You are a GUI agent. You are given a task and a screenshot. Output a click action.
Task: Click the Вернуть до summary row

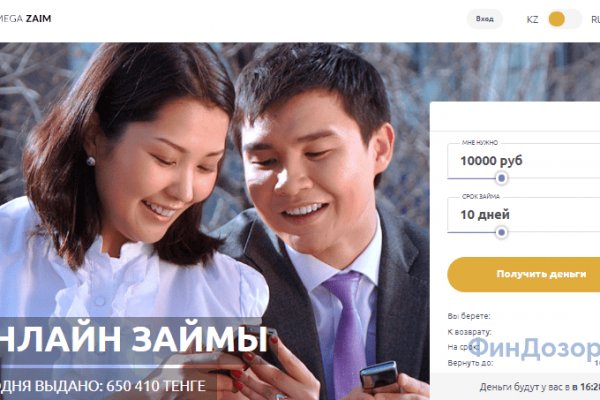pyautogui.click(x=523, y=363)
